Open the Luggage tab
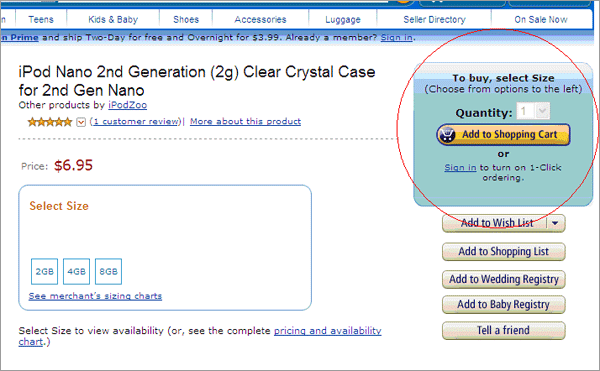 coord(343,20)
